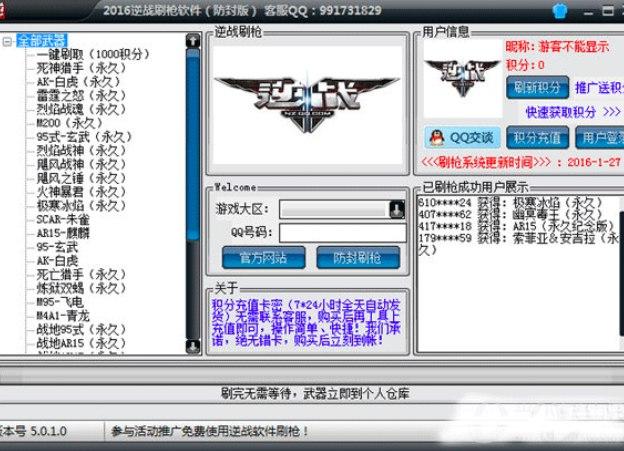The height and width of the screenshot is (451, 624).
Task: Click 810****24 获得：极寒冰焰 record
Action: coord(511,203)
